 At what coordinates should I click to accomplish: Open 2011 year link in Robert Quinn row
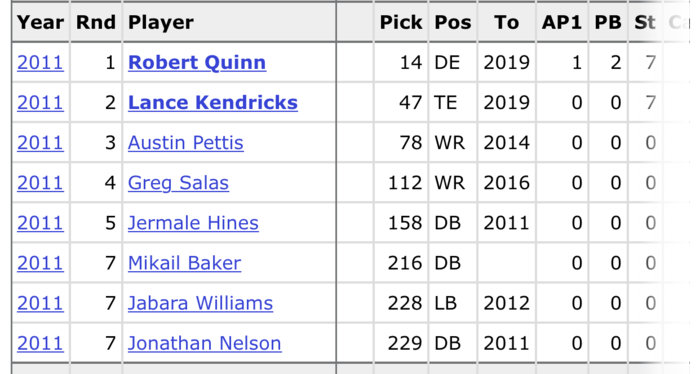coord(40,62)
